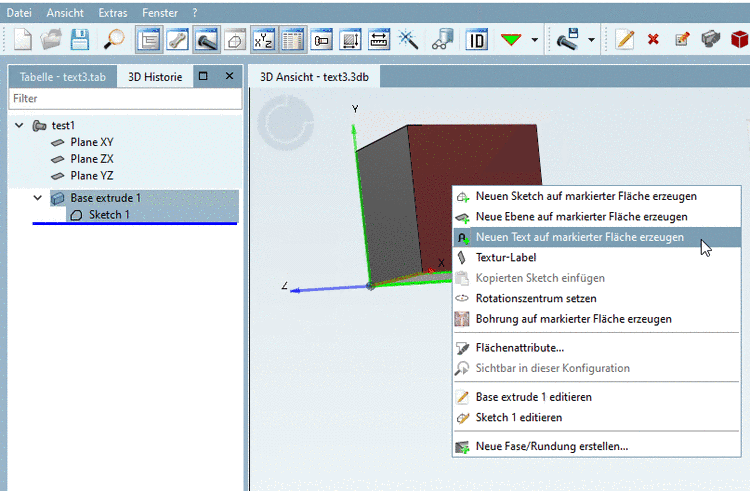The image size is (750, 491).
Task: Select the 3D Ansicht - text3.3db tab
Action: [314, 77]
